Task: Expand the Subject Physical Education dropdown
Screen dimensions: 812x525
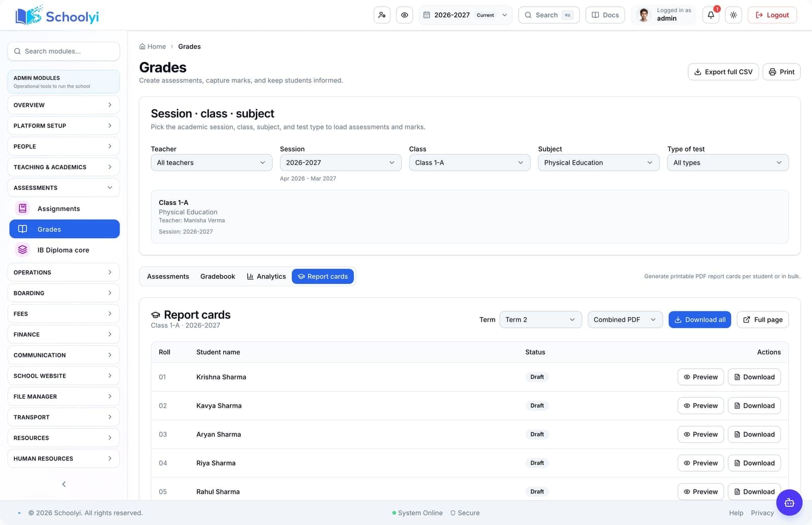Action: (599, 162)
